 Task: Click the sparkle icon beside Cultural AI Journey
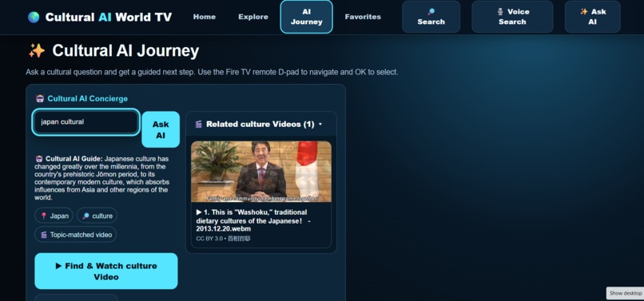click(x=37, y=51)
